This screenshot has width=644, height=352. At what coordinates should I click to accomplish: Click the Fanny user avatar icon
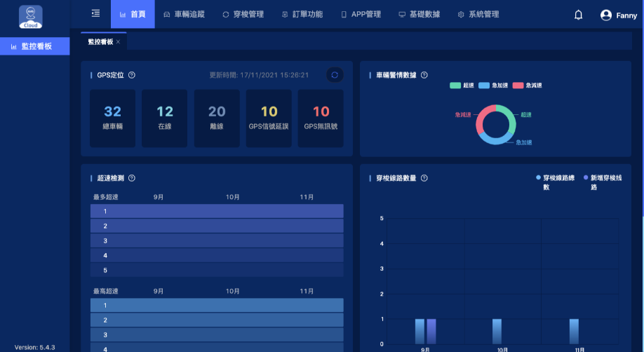tap(606, 15)
